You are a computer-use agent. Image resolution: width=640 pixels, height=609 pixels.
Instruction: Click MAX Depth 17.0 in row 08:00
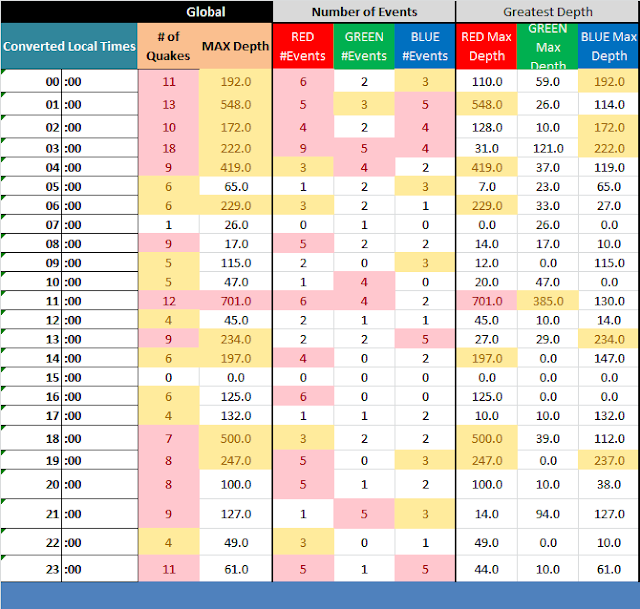click(236, 244)
